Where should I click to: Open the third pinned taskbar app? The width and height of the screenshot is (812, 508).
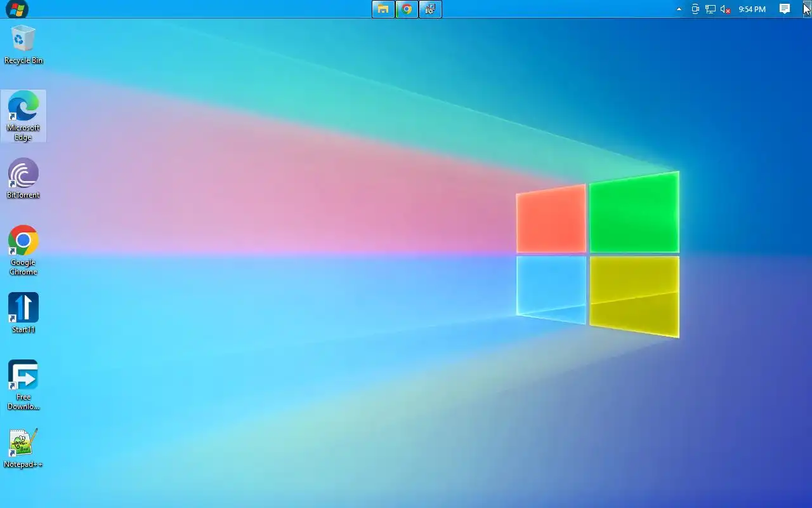tap(430, 9)
